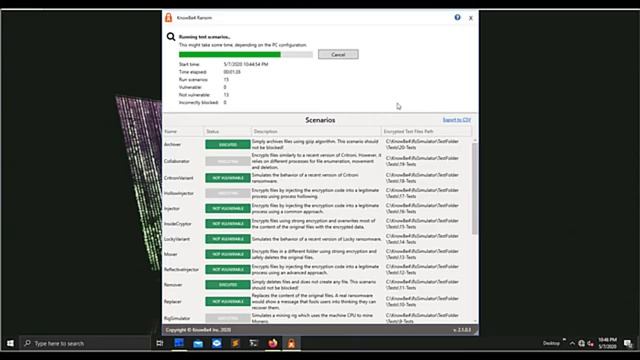Select the Injector scenario name
This screenshot has width=640, height=360.
click(172, 209)
